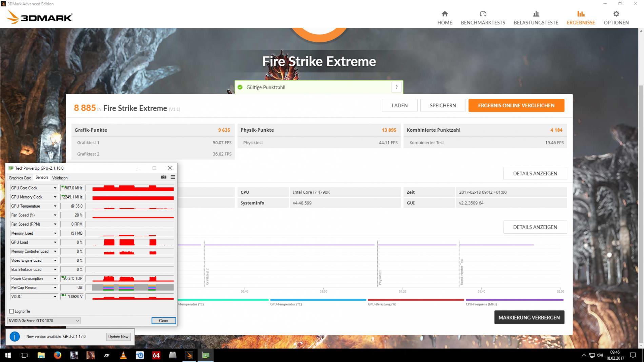Launch Firefox from the taskbar
The height and width of the screenshot is (362, 644).
point(58,355)
